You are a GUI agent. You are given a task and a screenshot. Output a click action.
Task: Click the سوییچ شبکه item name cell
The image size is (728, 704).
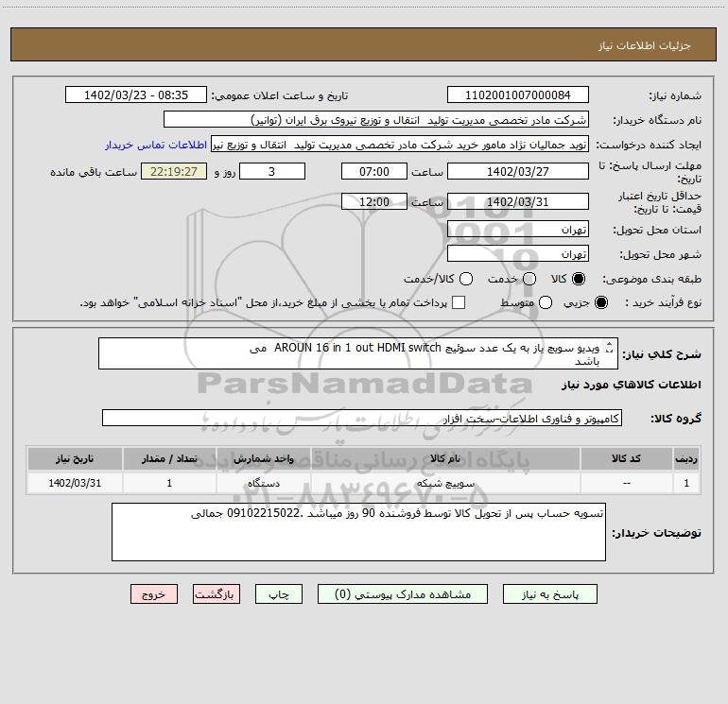(x=445, y=483)
